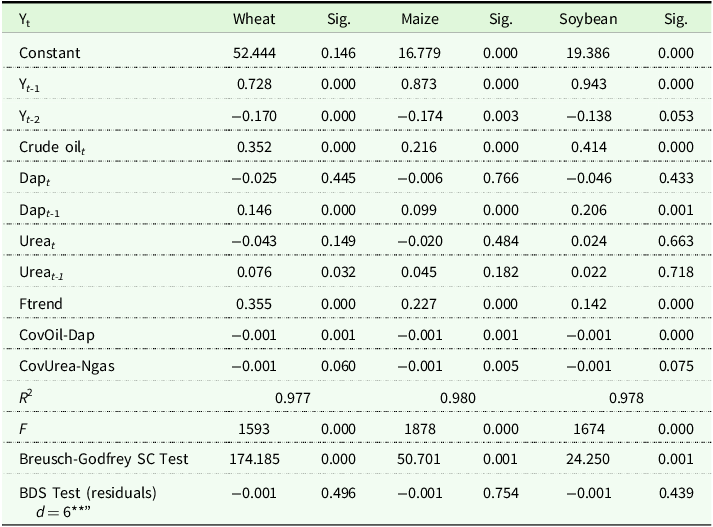Click the Wheat constant value 52.444
Image resolution: width=713 pixels, height=527 pixels.
254,52
